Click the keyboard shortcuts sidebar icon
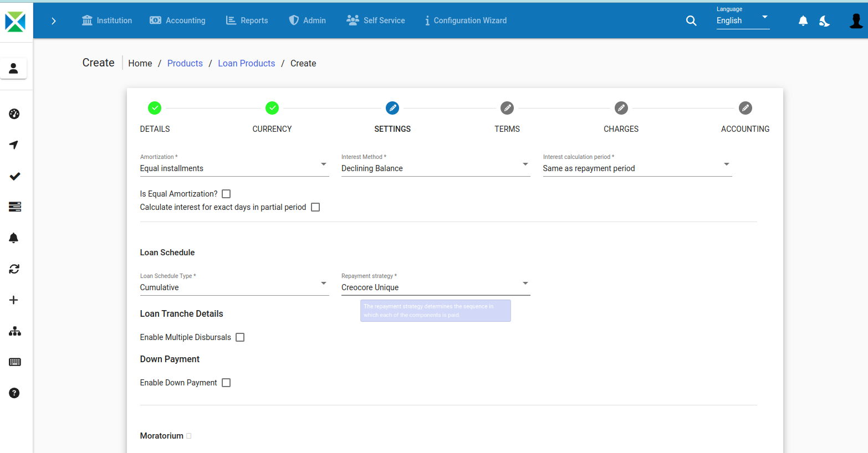Image resolution: width=868 pixels, height=453 pixels. point(14,362)
